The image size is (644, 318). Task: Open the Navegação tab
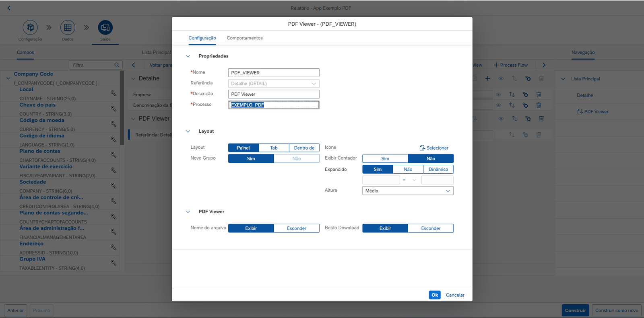583,53
